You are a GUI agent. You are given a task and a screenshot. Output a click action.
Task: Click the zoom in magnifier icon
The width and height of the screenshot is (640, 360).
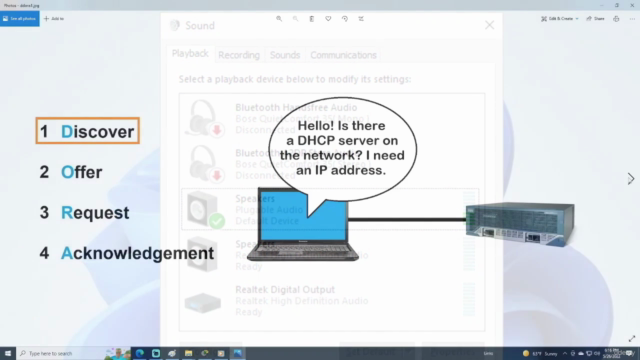tap(279, 19)
